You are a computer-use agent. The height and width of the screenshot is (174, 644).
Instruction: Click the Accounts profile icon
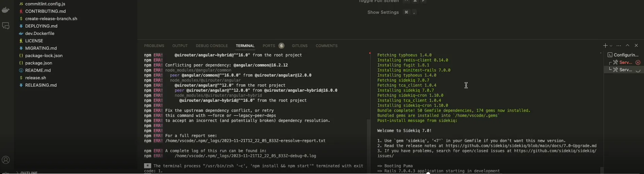pyautogui.click(x=6, y=160)
